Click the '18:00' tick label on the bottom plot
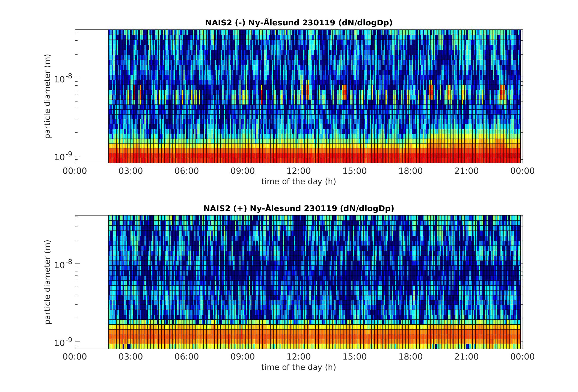 click(x=411, y=357)
